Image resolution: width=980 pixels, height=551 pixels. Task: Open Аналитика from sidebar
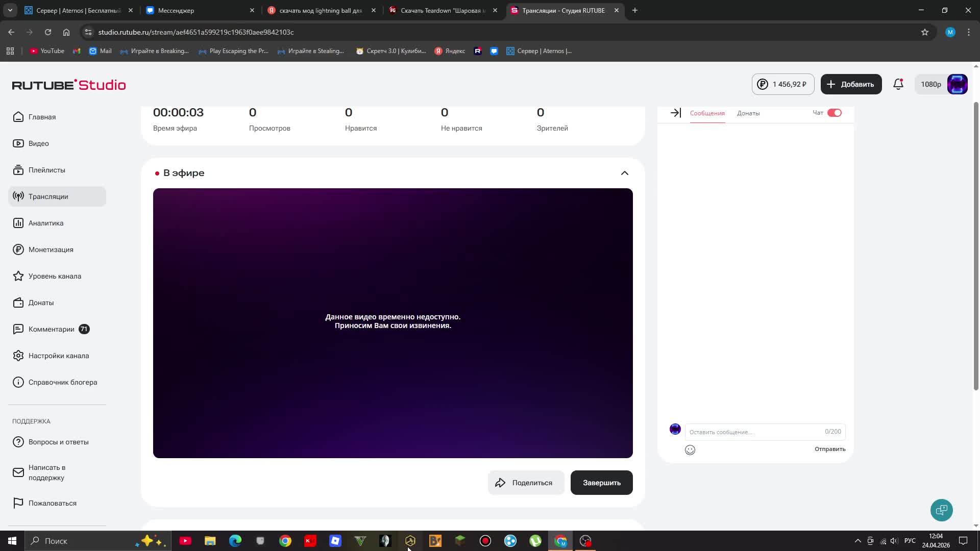(46, 223)
